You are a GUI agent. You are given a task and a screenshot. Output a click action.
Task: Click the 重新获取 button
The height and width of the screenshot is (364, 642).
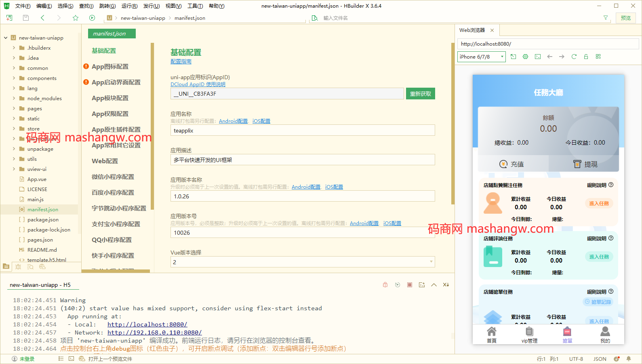[420, 94]
